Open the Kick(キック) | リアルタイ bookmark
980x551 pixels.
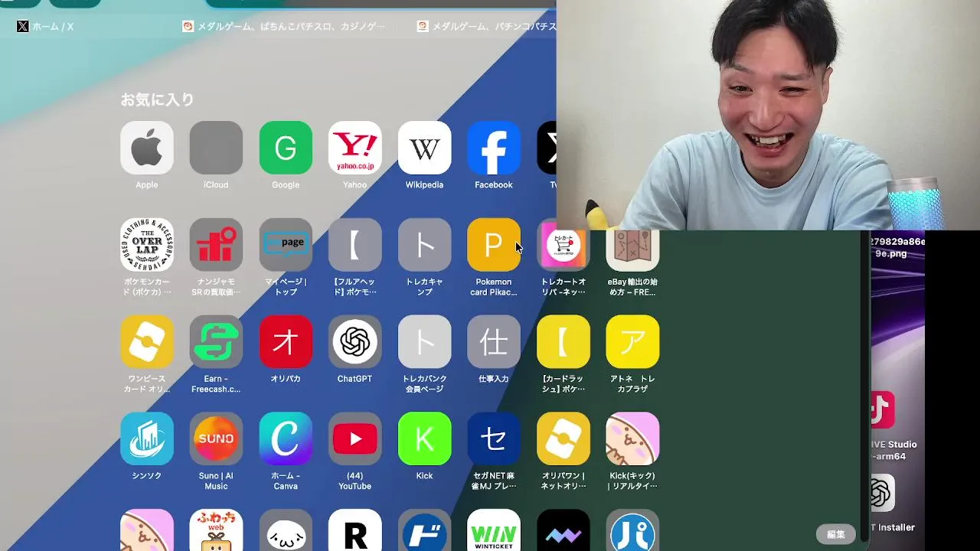[x=632, y=439]
